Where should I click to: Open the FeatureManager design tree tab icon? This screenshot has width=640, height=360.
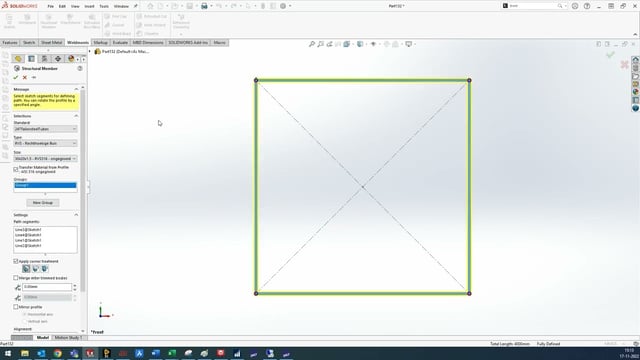click(18, 59)
